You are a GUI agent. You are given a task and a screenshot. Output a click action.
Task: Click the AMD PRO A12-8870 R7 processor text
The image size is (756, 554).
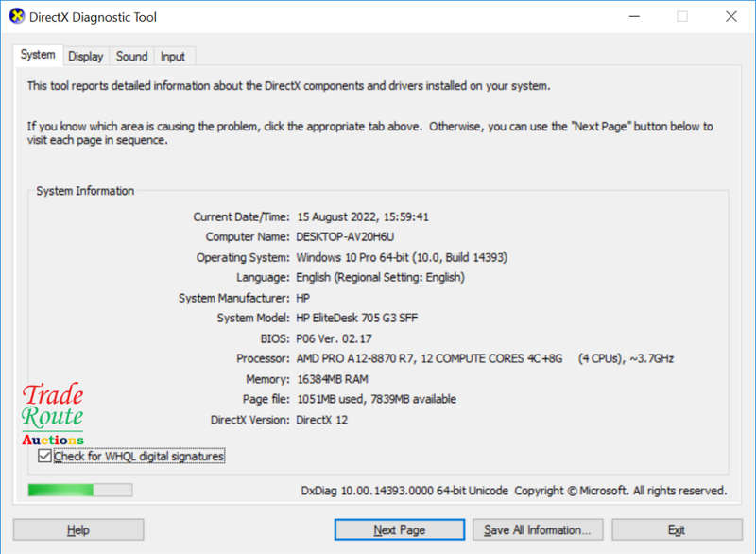pyautogui.click(x=485, y=358)
